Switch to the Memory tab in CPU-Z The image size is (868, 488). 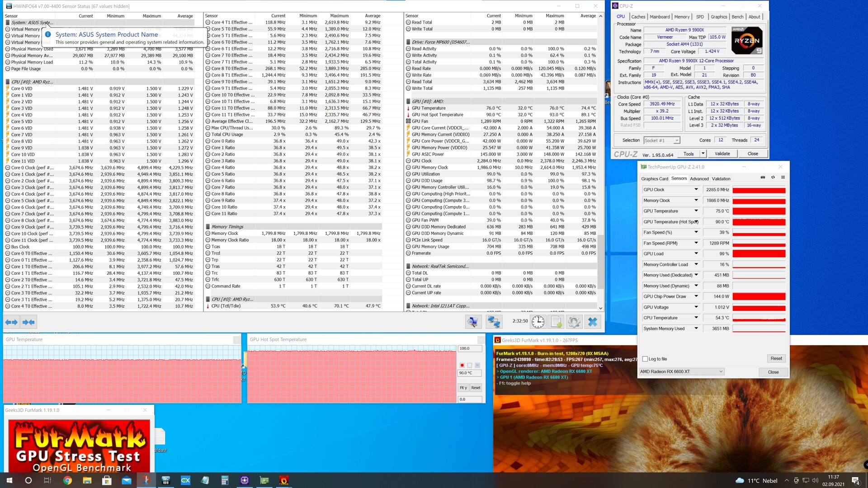681,17
